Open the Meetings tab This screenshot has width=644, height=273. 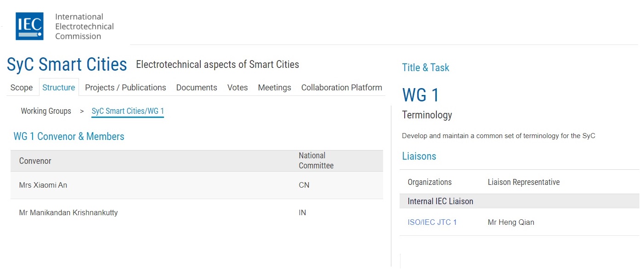point(275,88)
